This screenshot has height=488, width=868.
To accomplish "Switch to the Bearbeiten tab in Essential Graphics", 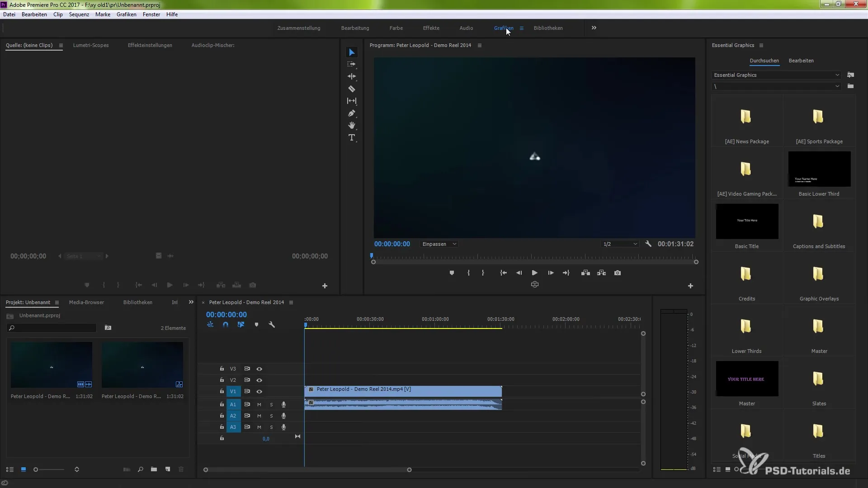I will tap(801, 61).
